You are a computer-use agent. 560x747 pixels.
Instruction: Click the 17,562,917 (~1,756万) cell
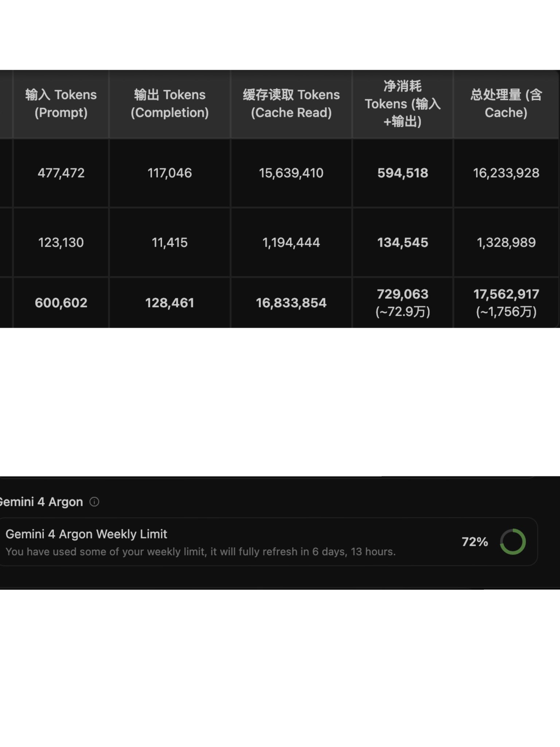(506, 303)
